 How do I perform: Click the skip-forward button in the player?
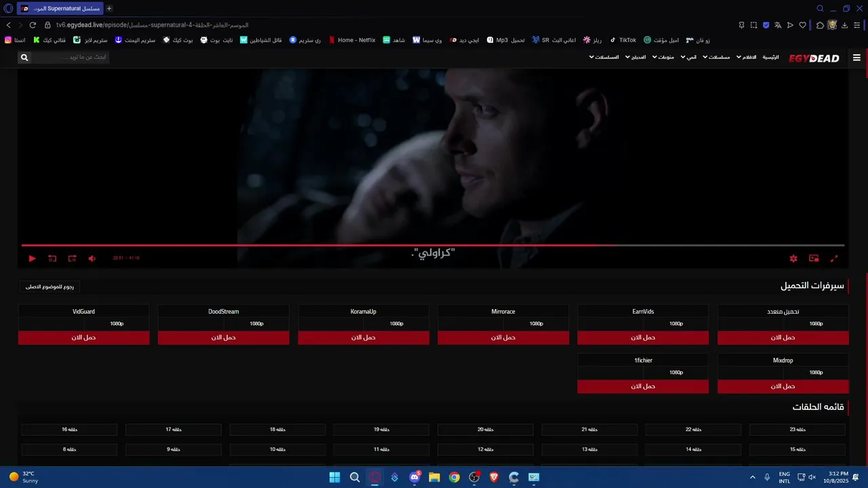click(72, 258)
